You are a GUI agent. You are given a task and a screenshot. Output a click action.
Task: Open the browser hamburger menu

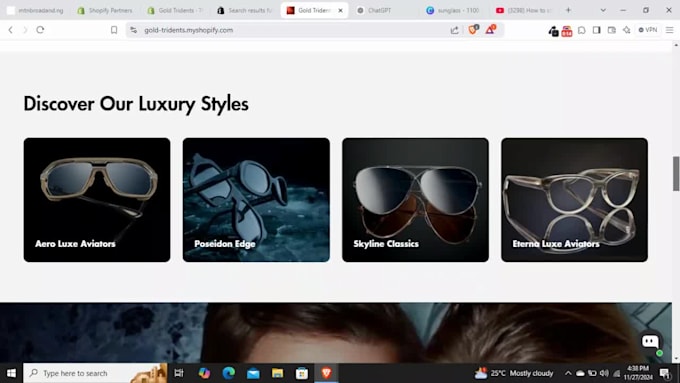pyautogui.click(x=670, y=30)
